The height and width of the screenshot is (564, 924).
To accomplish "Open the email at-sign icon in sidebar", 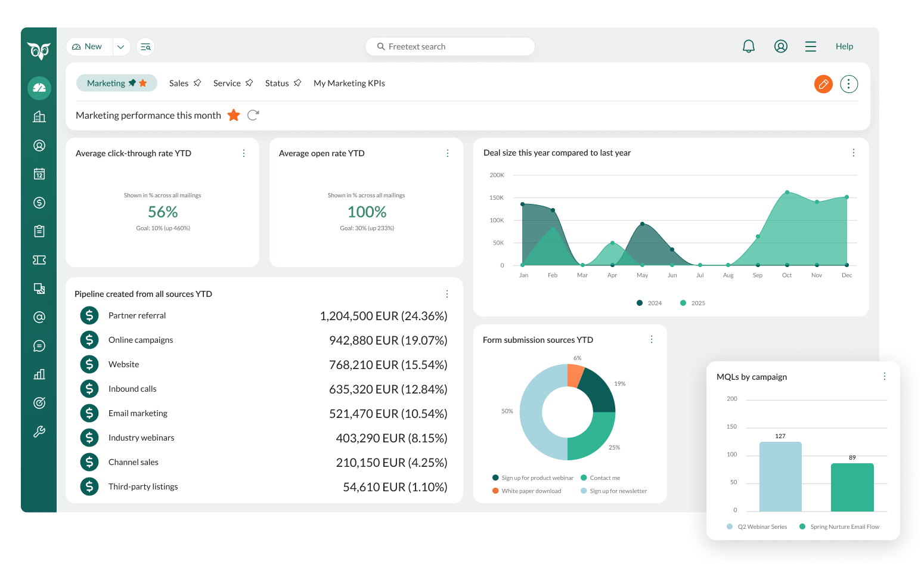I will click(x=39, y=317).
